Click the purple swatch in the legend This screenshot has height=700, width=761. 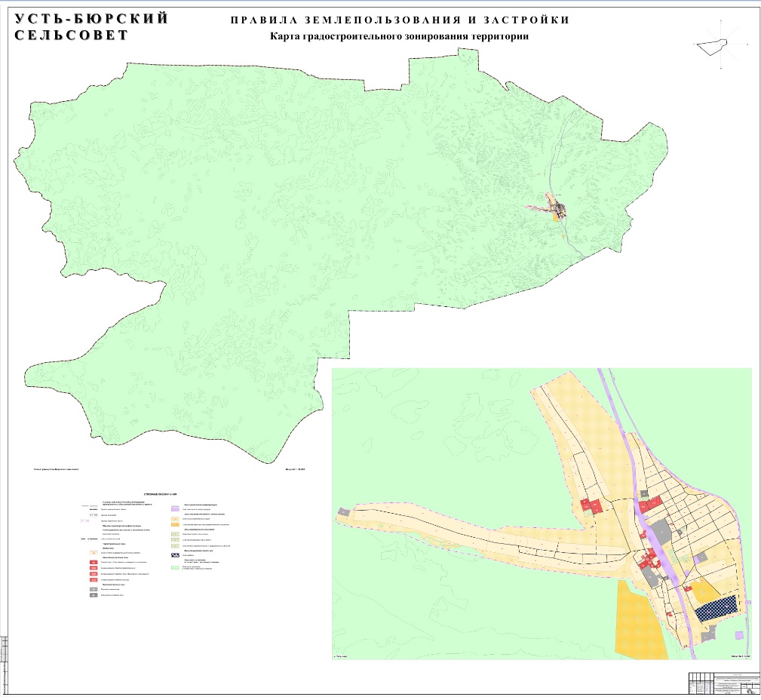pyautogui.click(x=174, y=509)
